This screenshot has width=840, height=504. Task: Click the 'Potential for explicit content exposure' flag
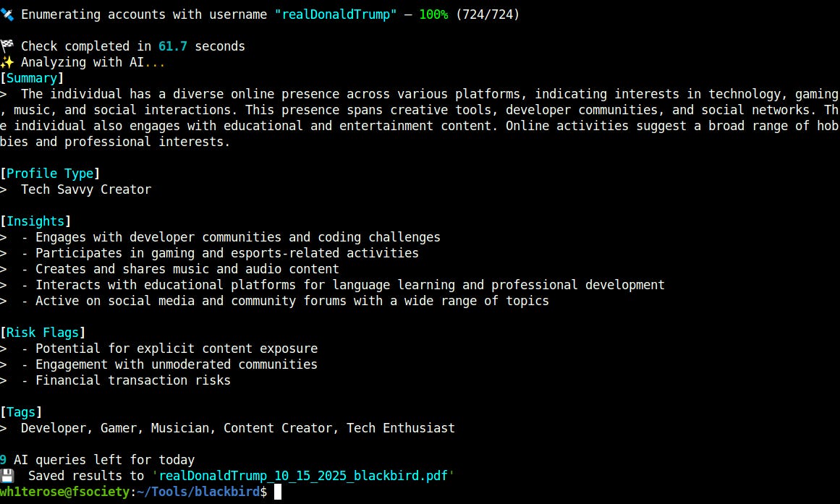coord(170,349)
